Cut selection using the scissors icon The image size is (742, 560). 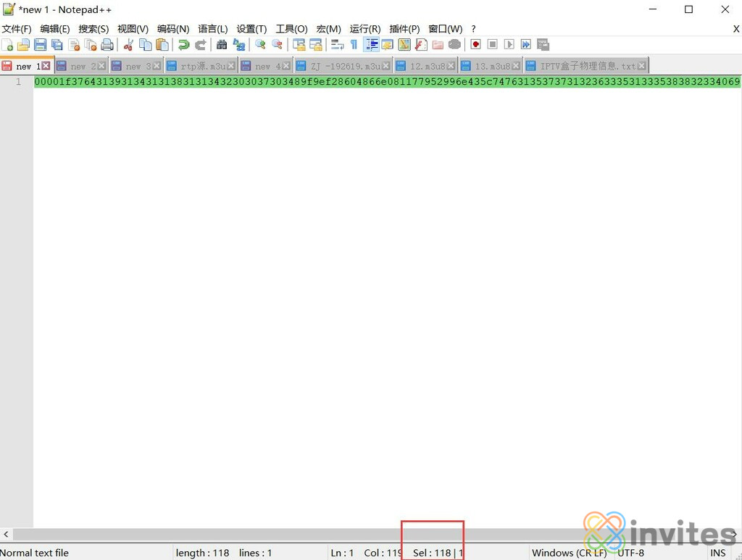click(x=128, y=44)
